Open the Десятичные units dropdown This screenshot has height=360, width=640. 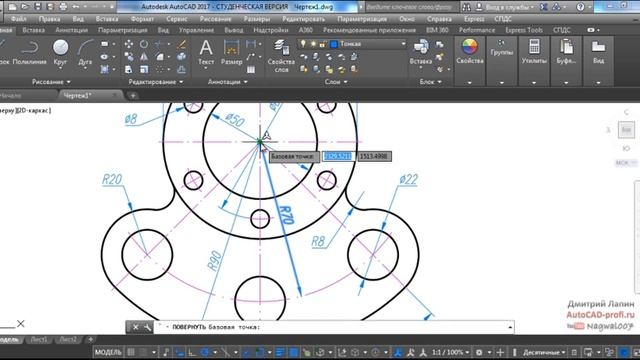(544, 352)
